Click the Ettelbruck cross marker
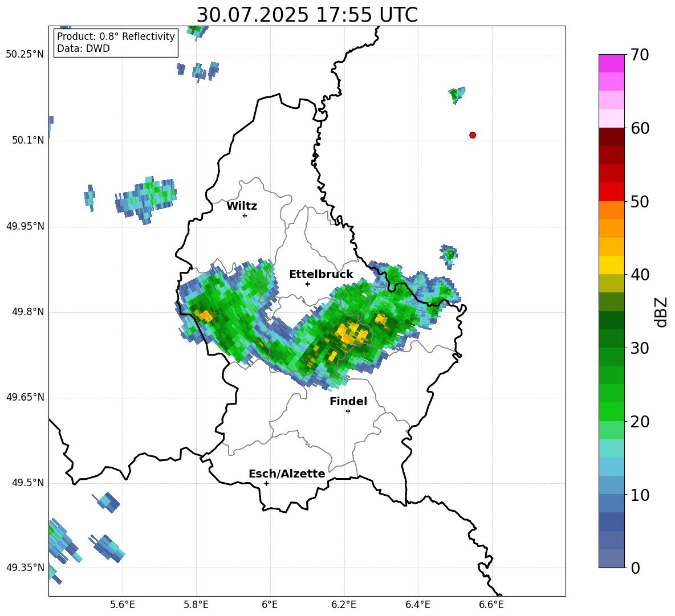 307,284
